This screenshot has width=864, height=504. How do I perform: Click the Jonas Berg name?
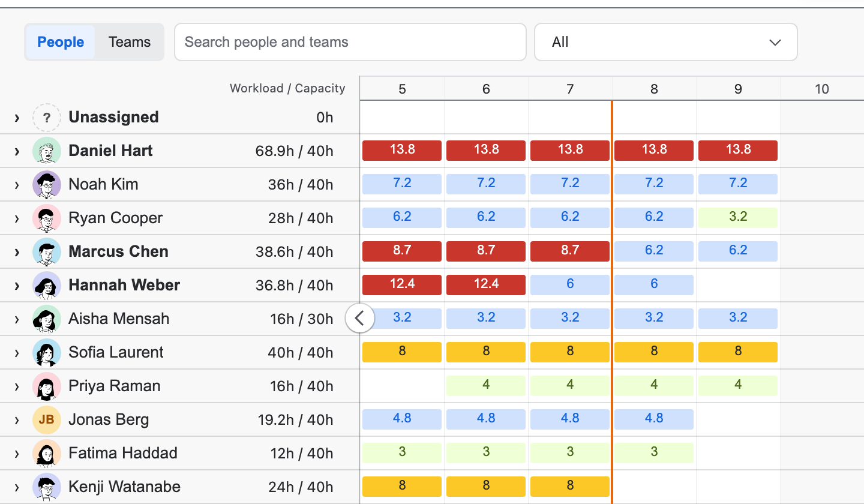[109, 419]
